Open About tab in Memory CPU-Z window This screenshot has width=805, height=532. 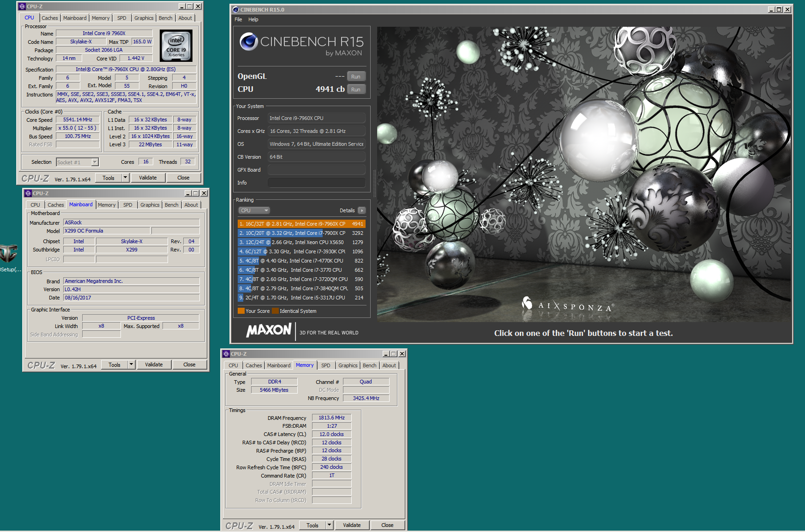pyautogui.click(x=389, y=365)
